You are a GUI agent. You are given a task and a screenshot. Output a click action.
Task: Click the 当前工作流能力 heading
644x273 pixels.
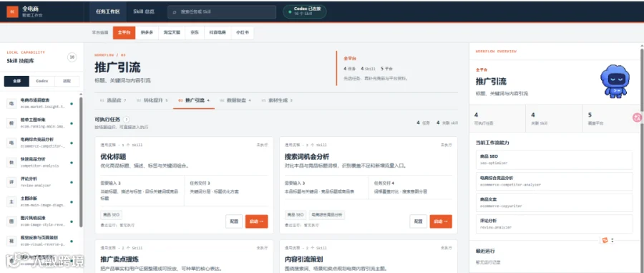(492, 143)
